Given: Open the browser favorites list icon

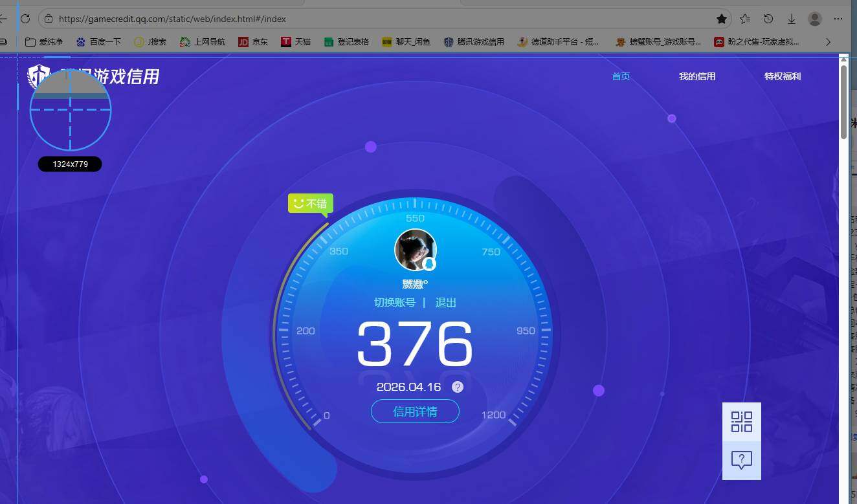Looking at the screenshot, I should (x=745, y=19).
